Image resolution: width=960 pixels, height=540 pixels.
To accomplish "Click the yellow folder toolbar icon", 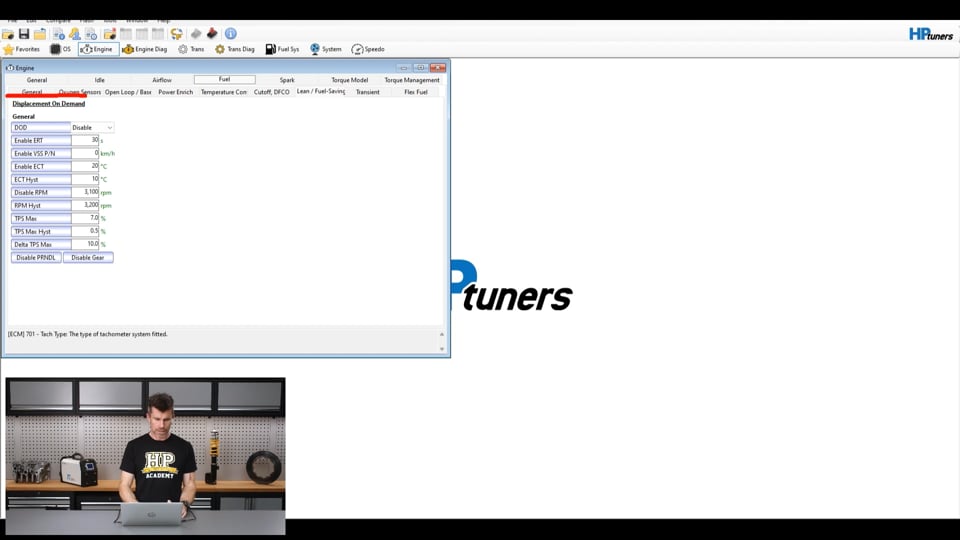I will (40, 34).
